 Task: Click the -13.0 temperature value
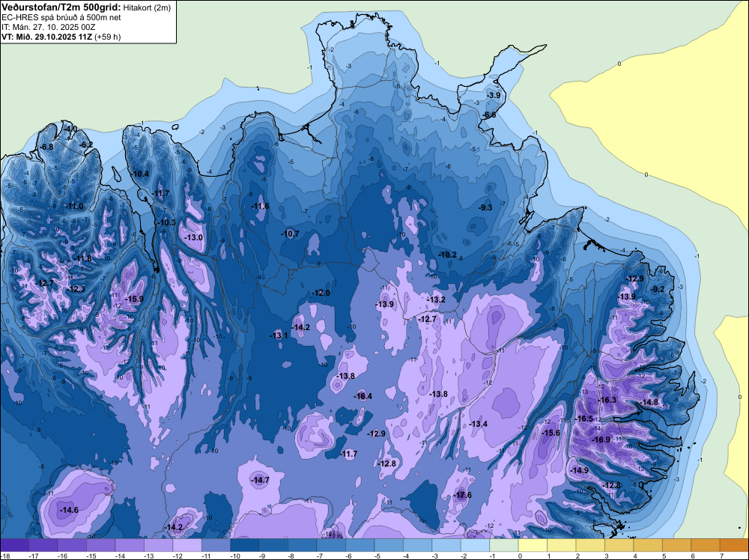tap(194, 238)
